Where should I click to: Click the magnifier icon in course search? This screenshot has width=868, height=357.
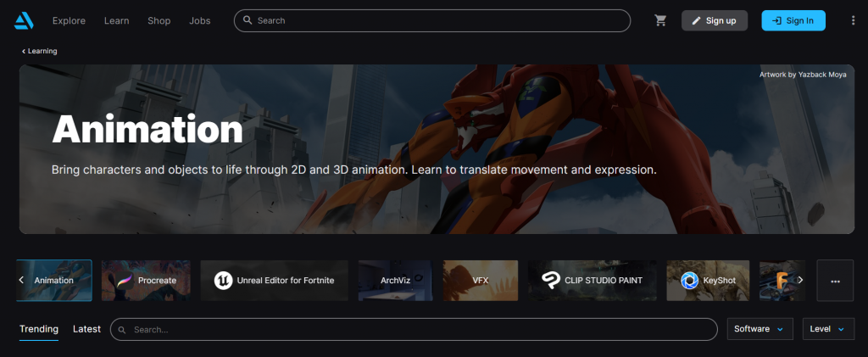(x=122, y=329)
